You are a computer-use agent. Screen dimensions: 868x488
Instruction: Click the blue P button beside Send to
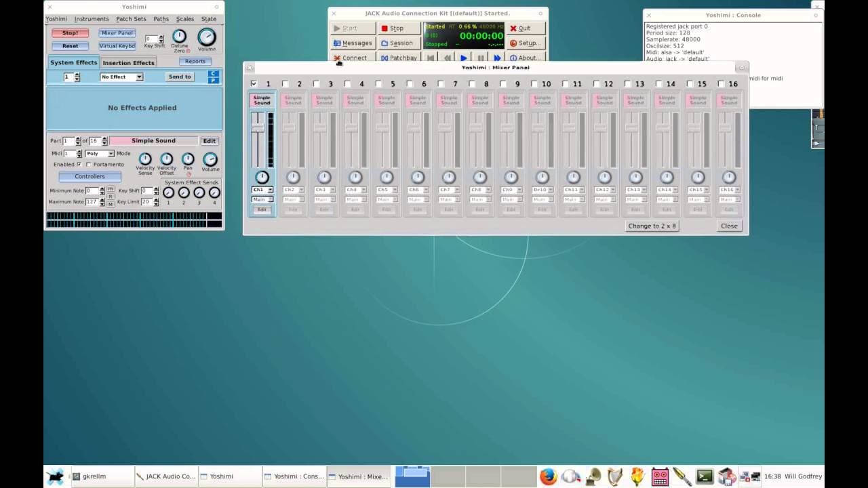tap(213, 80)
